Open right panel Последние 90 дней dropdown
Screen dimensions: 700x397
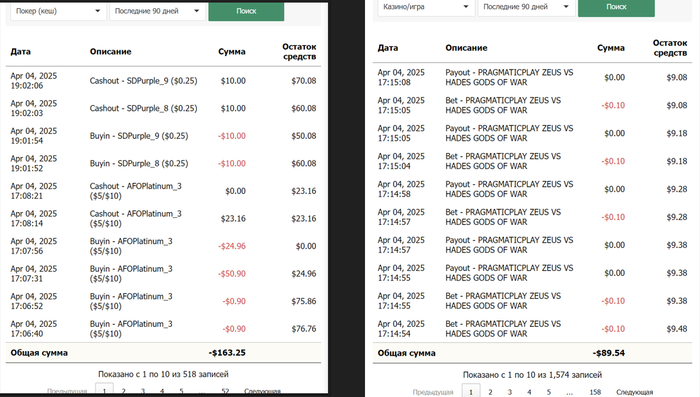point(526,7)
